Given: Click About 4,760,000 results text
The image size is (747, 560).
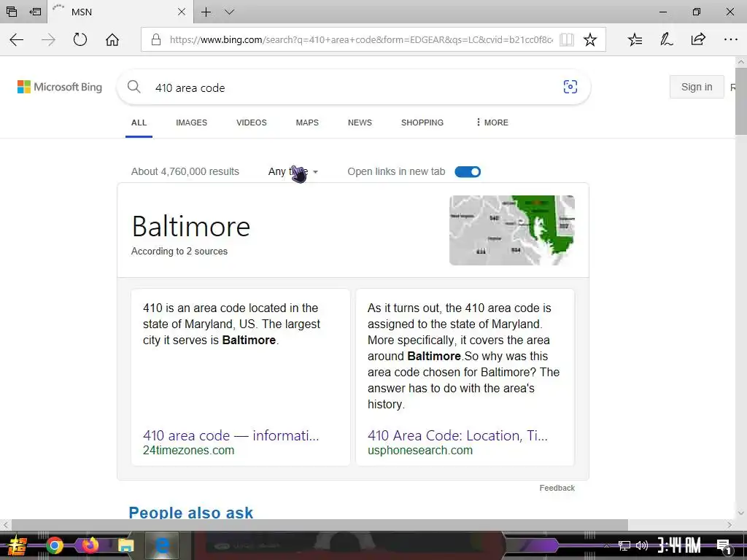Looking at the screenshot, I should click(185, 171).
